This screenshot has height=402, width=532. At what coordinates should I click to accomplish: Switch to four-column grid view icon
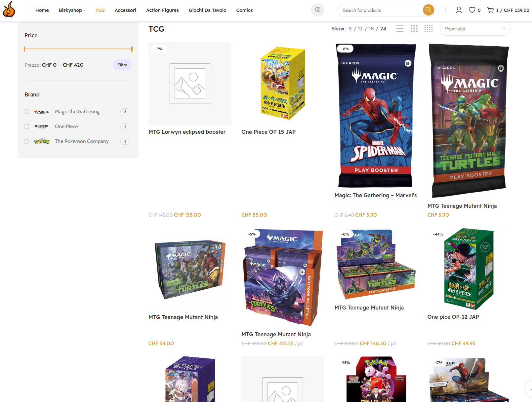tap(429, 29)
